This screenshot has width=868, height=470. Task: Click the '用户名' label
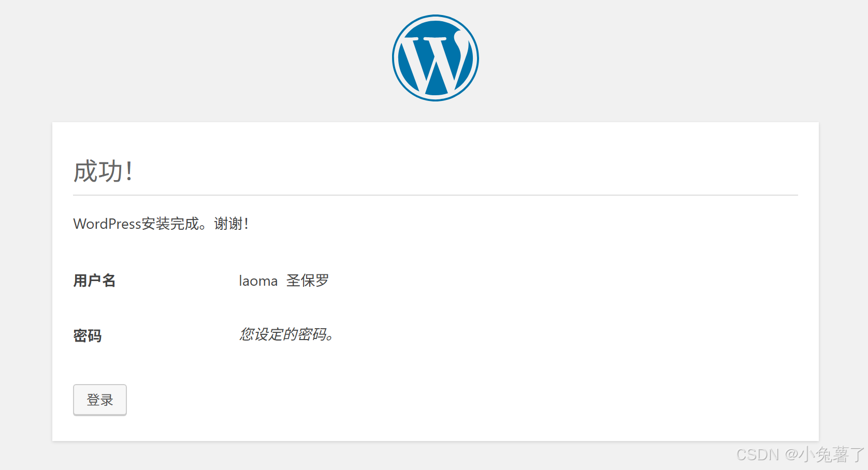tap(94, 281)
